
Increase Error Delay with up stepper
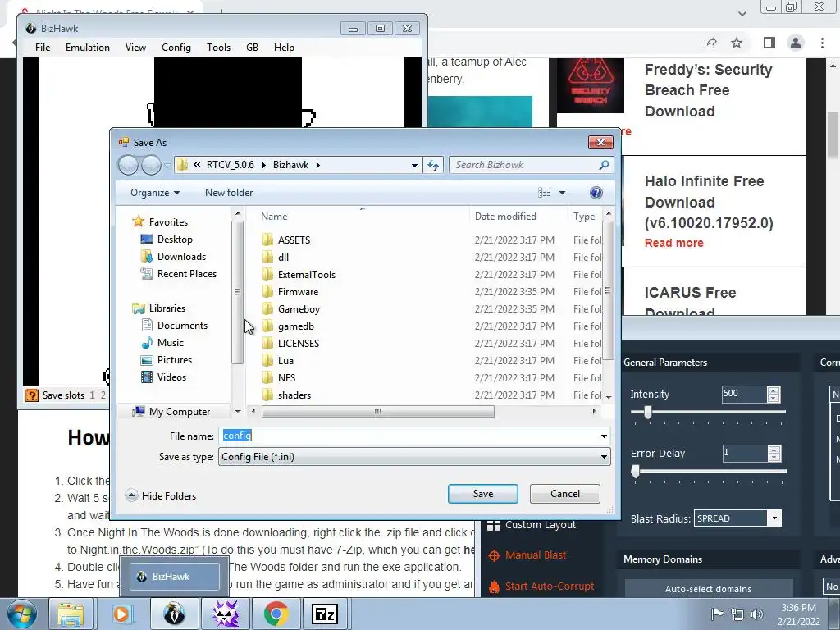click(774, 450)
